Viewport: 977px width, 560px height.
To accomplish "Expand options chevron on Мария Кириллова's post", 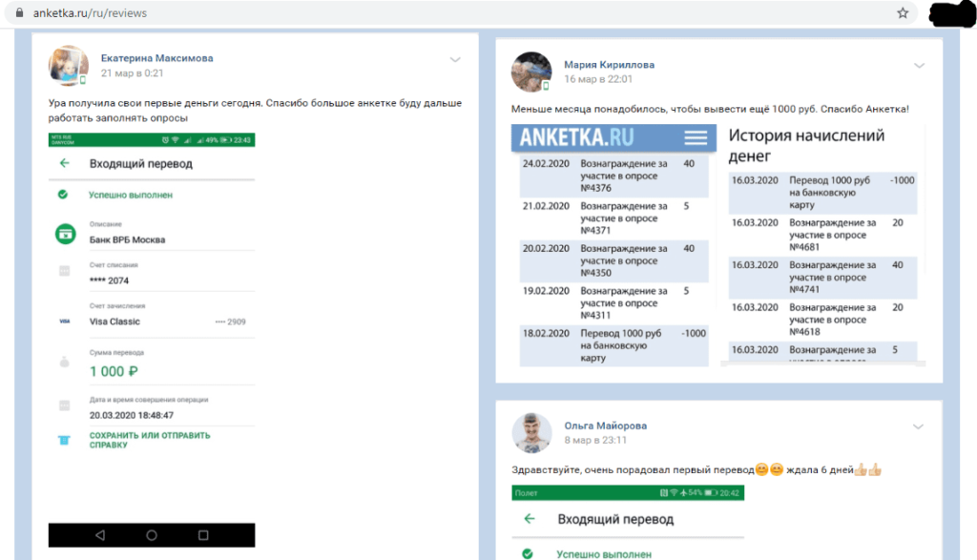I will click(x=919, y=66).
